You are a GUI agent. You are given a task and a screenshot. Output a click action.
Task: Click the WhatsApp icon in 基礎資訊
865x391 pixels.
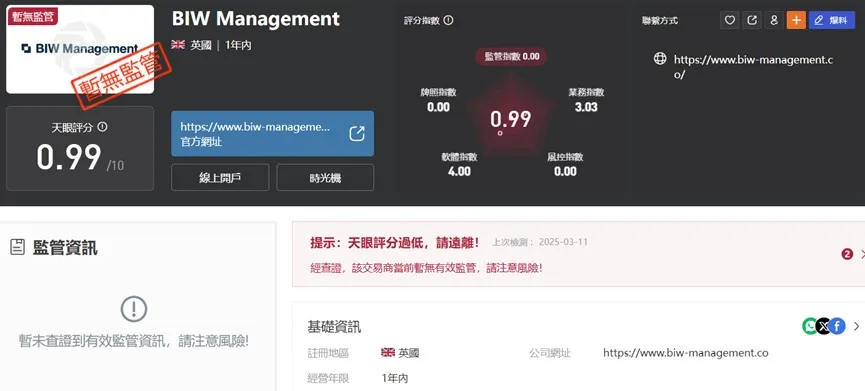tap(810, 326)
